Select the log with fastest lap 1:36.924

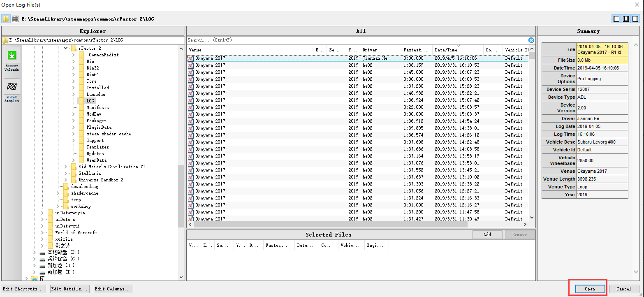(358, 100)
